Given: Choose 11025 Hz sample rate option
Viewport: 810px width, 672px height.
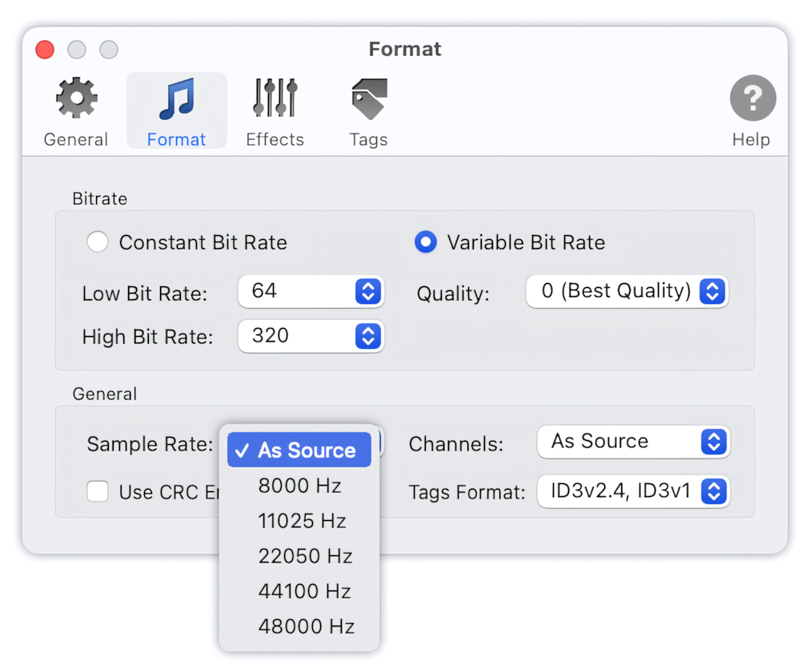Looking at the screenshot, I should click(302, 521).
